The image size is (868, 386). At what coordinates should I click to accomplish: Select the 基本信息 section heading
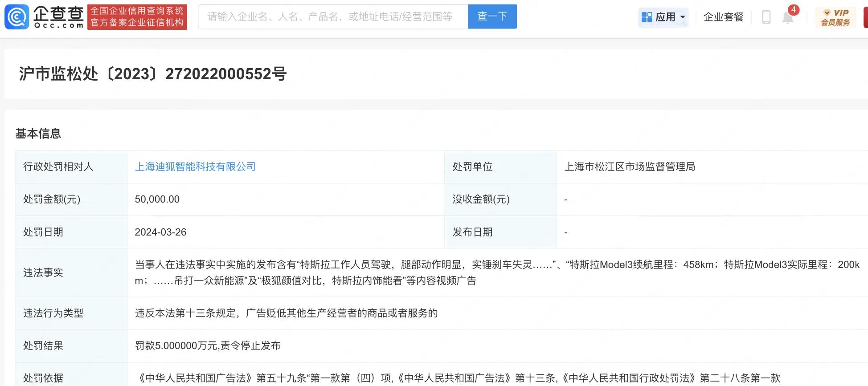(38, 134)
